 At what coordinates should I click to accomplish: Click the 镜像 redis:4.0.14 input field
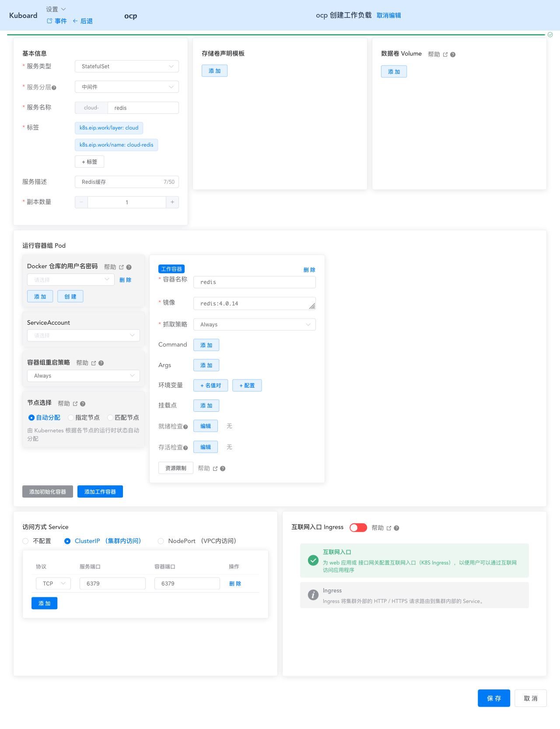pos(255,304)
